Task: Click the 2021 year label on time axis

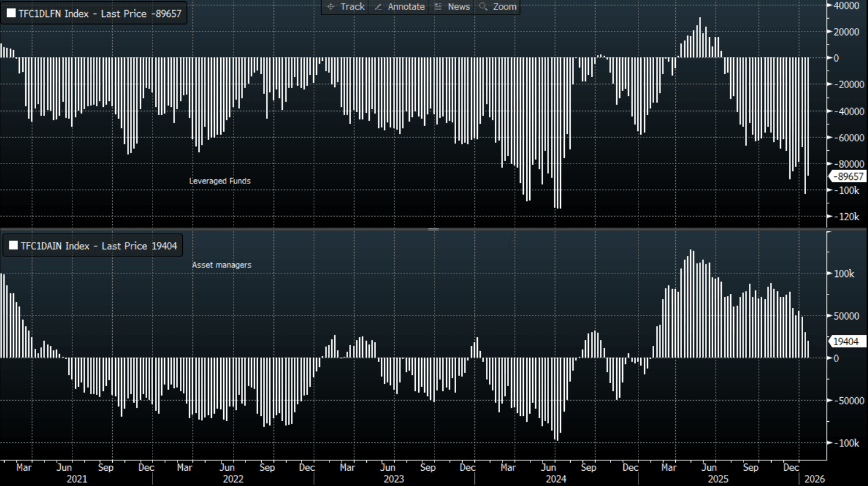Action: (77, 479)
